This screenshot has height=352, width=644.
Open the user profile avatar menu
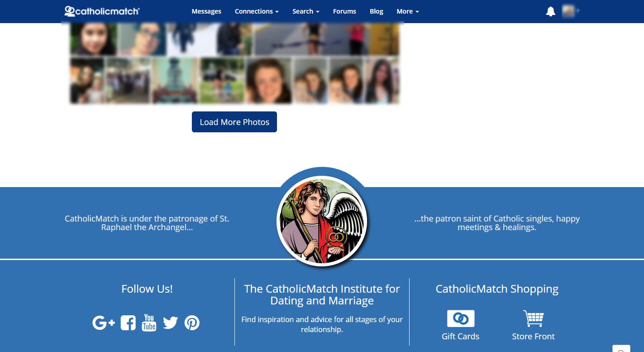(570, 11)
